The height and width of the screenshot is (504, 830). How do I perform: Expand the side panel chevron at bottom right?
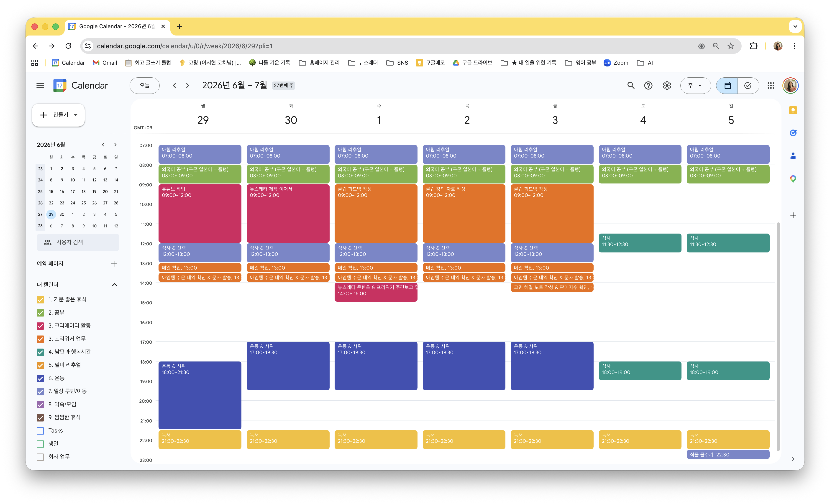click(793, 459)
